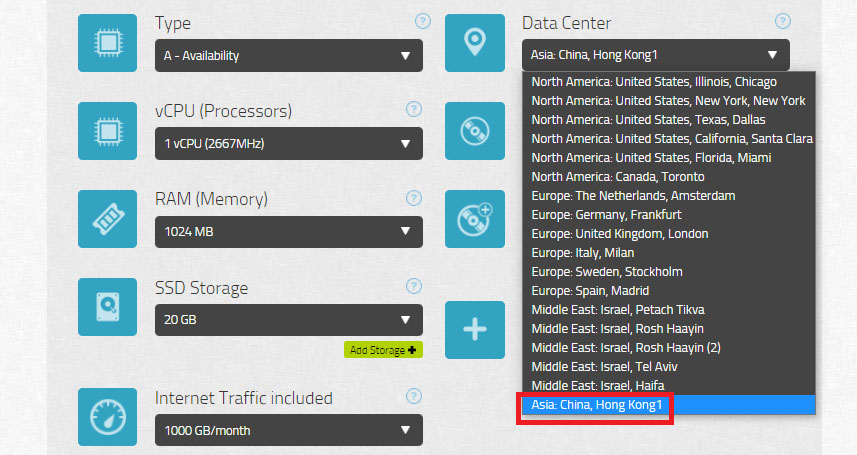Expand the RAM 1024 MB dropdown
857x455 pixels.
point(289,231)
